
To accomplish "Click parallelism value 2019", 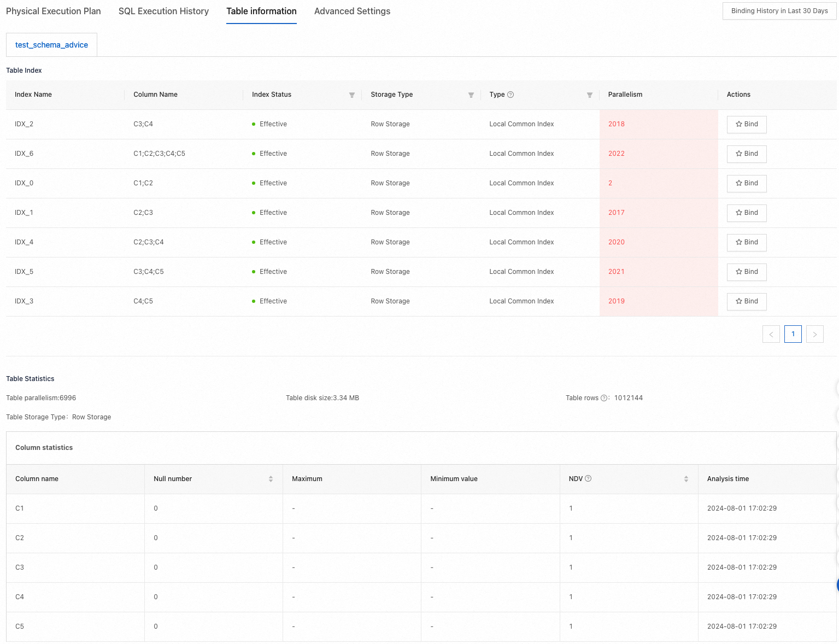I will tap(617, 301).
